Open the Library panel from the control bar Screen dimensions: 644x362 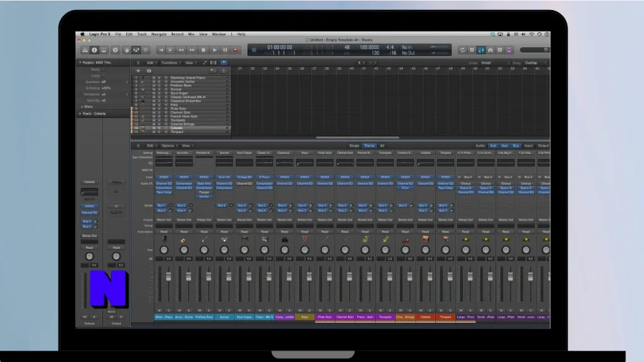tap(85, 50)
